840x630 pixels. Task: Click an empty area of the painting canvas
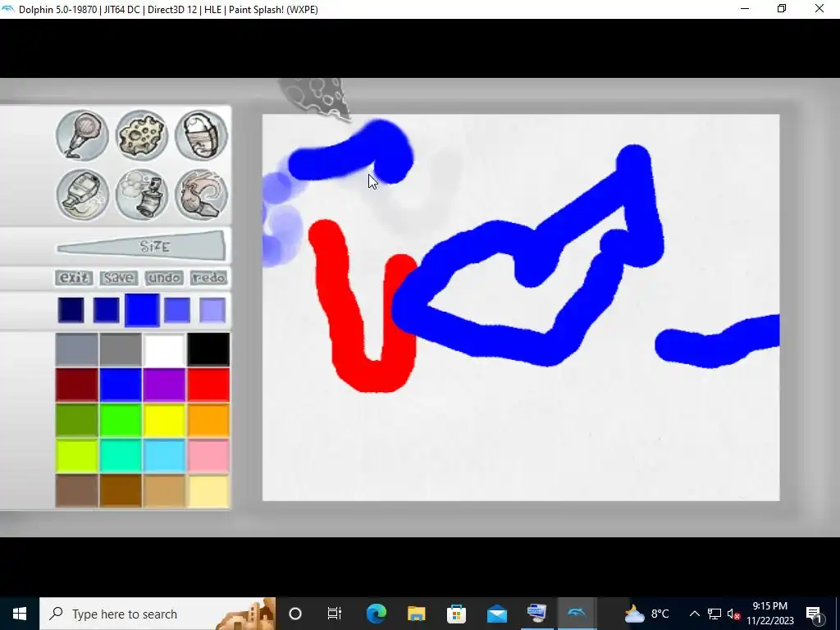(519, 440)
